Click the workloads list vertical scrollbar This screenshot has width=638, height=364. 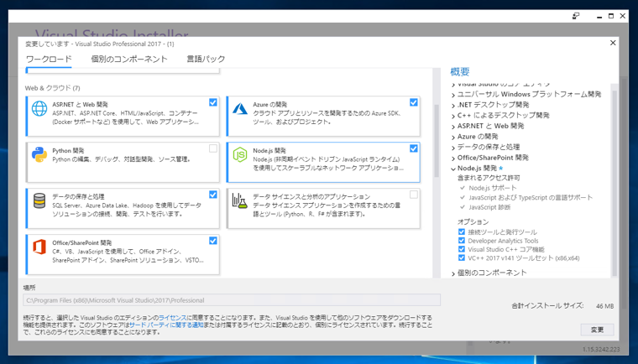point(437,141)
